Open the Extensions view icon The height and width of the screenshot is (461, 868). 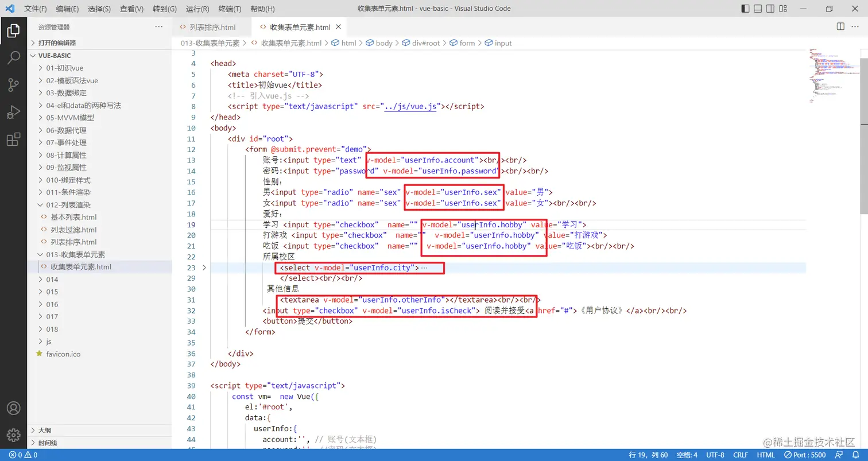pos(13,140)
